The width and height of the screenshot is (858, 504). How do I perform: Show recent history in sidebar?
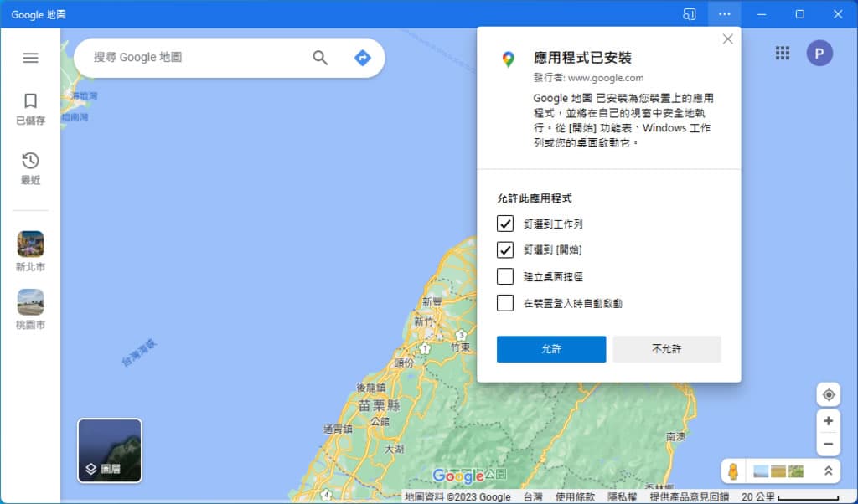[30, 168]
